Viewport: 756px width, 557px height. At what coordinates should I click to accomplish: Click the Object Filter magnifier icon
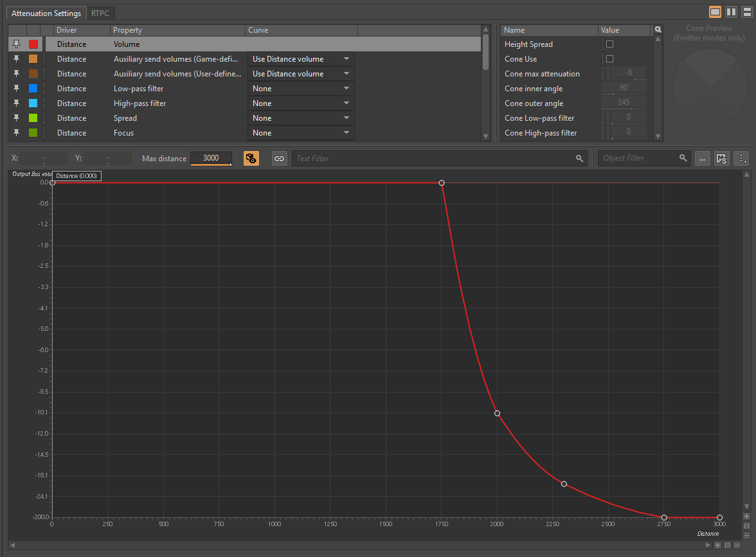(x=683, y=158)
